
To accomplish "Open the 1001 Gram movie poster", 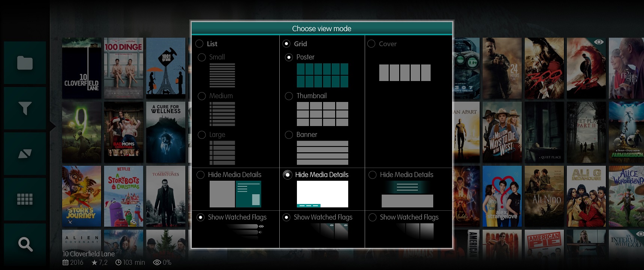I will (166, 68).
